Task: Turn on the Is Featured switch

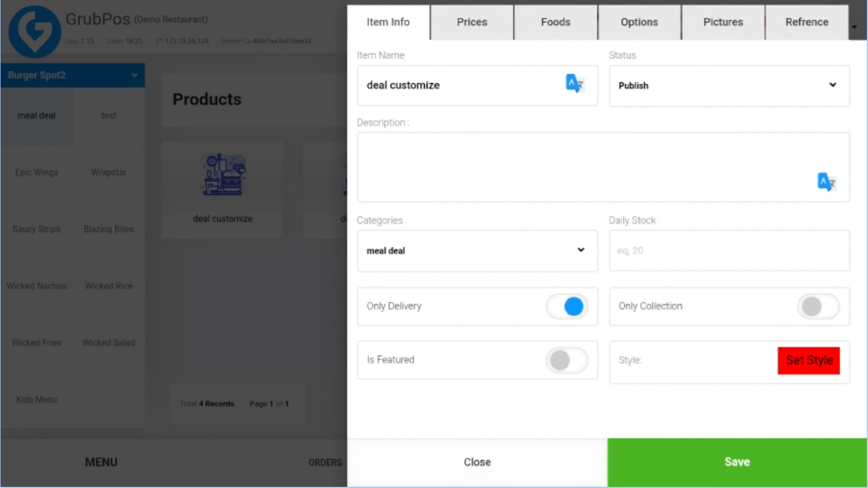Action: click(567, 360)
